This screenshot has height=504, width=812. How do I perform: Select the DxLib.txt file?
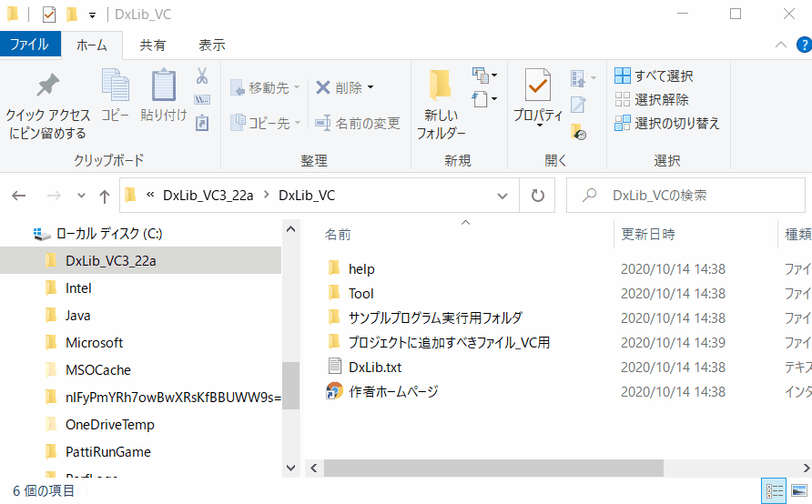[x=375, y=367]
